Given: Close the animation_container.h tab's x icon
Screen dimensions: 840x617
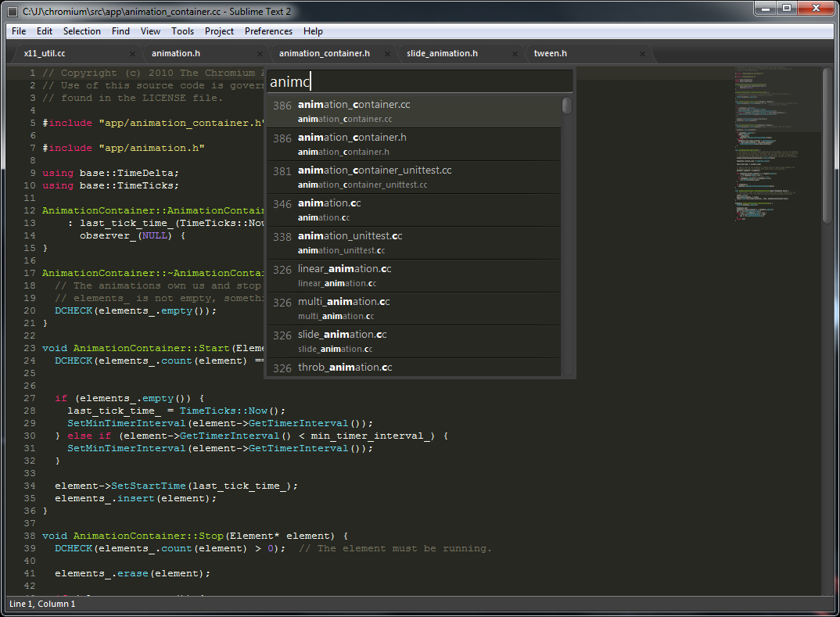Looking at the screenshot, I should point(386,55).
